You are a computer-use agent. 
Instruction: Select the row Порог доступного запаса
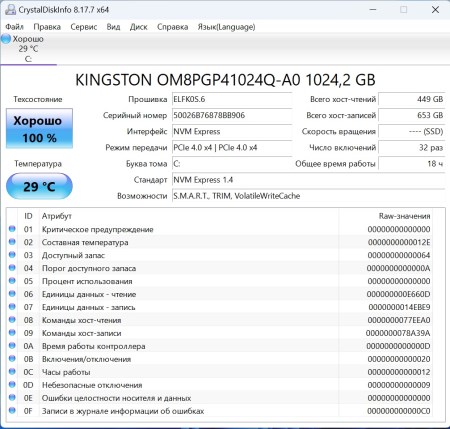tap(220, 268)
